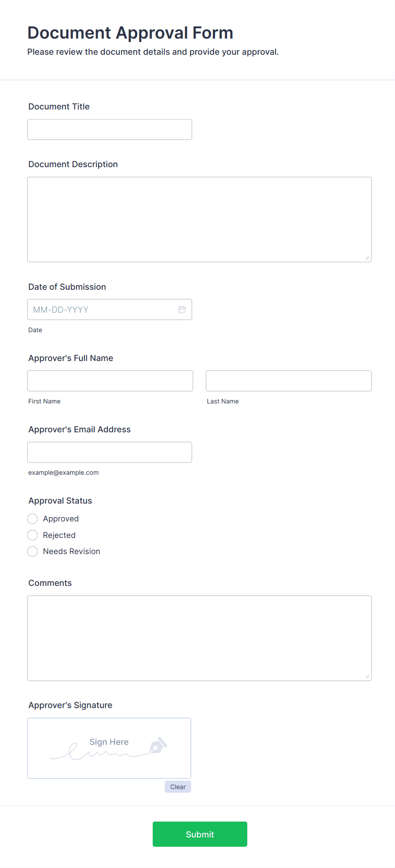Image resolution: width=395 pixels, height=868 pixels.
Task: Click the Needs Revision label text
Action: [x=72, y=552]
